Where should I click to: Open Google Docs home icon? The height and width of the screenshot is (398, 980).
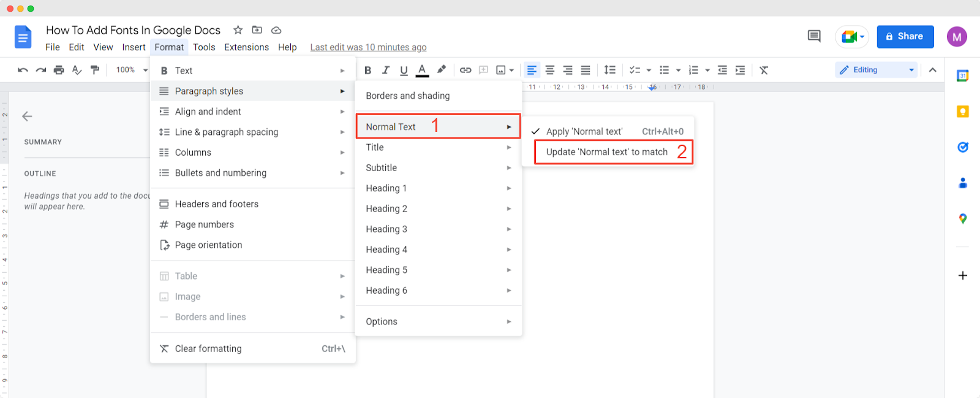pyautogui.click(x=23, y=37)
